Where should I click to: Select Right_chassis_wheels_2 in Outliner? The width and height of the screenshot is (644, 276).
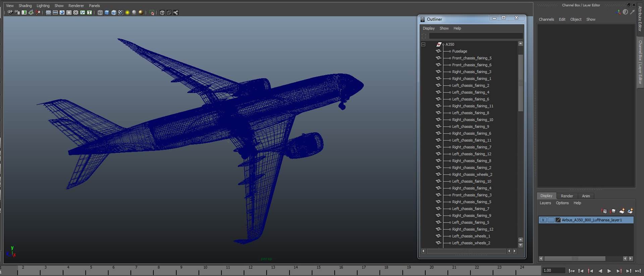pyautogui.click(x=472, y=175)
